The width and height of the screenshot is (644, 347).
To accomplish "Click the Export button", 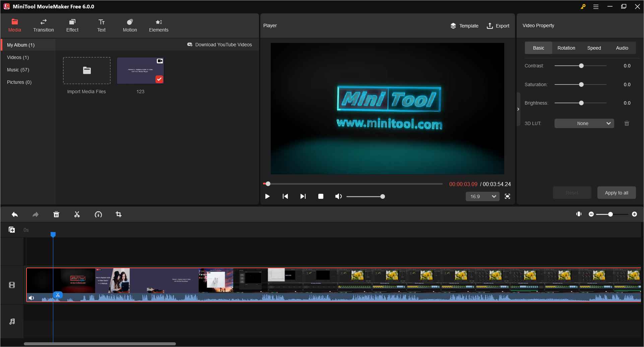I will (498, 26).
